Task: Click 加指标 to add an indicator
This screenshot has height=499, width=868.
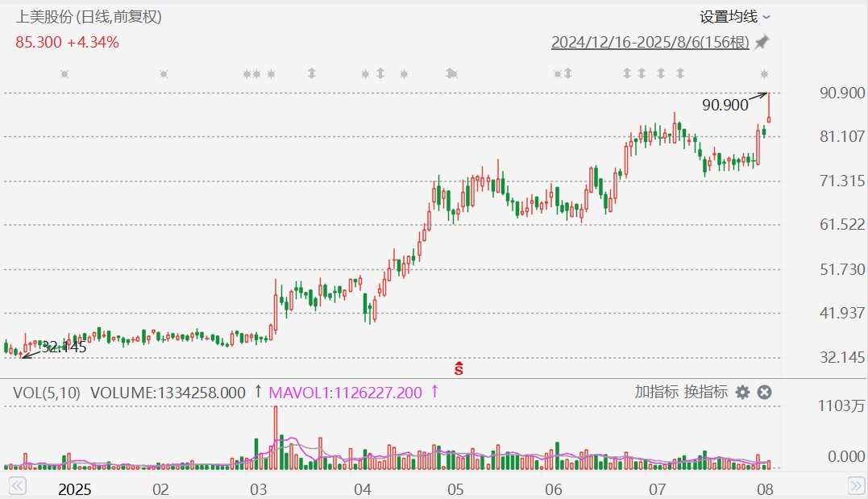Action: click(x=657, y=393)
